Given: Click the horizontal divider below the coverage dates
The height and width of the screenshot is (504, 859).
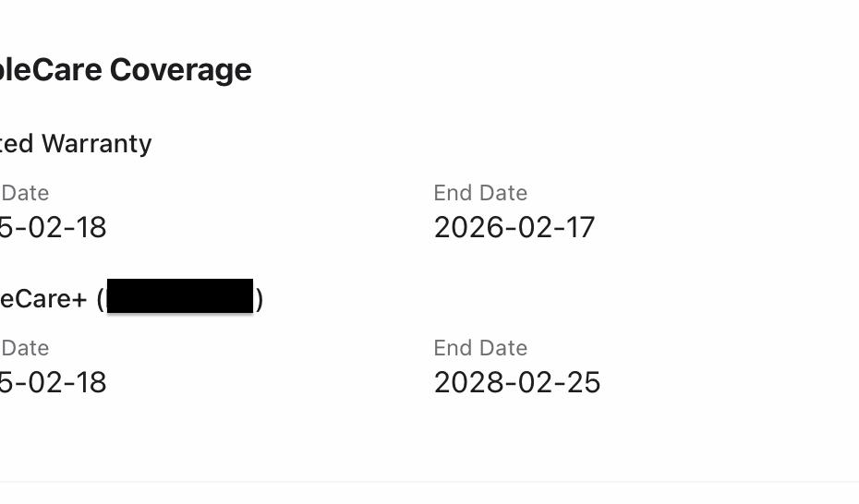Looking at the screenshot, I should click(429, 481).
